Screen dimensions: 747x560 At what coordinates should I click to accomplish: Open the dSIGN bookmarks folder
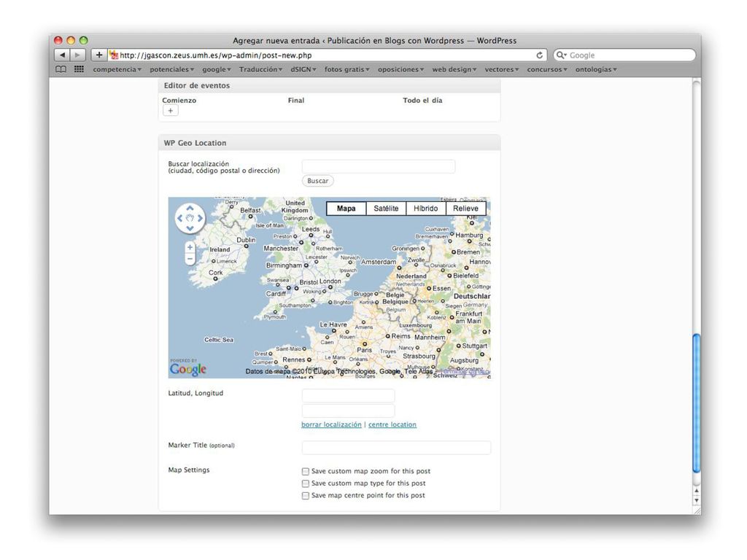[303, 69]
